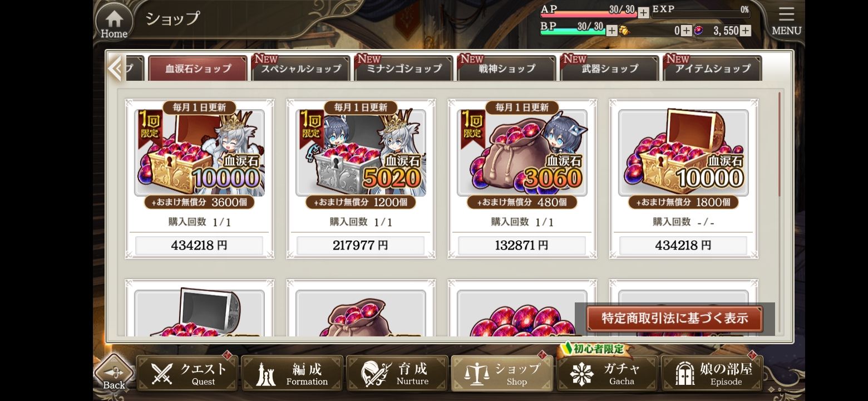The width and height of the screenshot is (868, 401).
Task: Open Formation chess pieces button
Action: (x=292, y=373)
